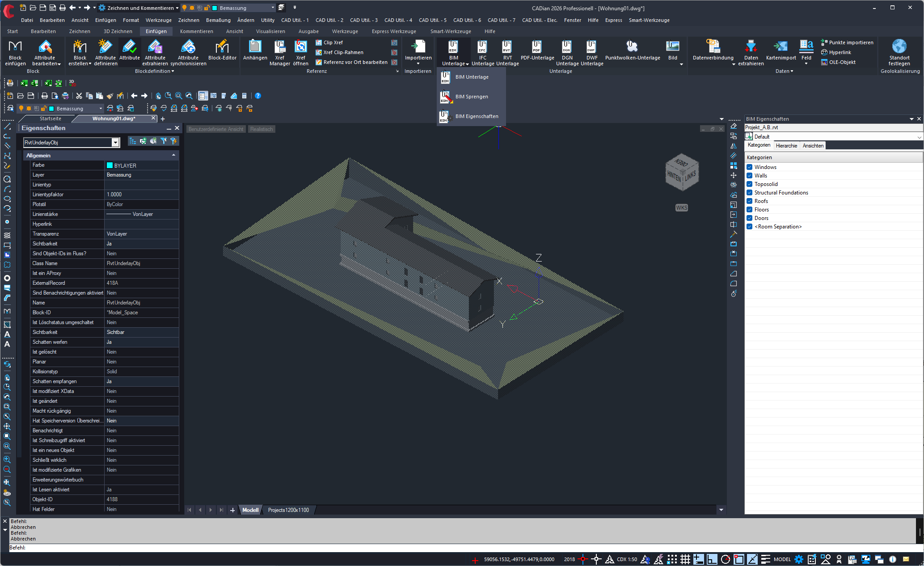Click the Anhängen reference icon

255,46
